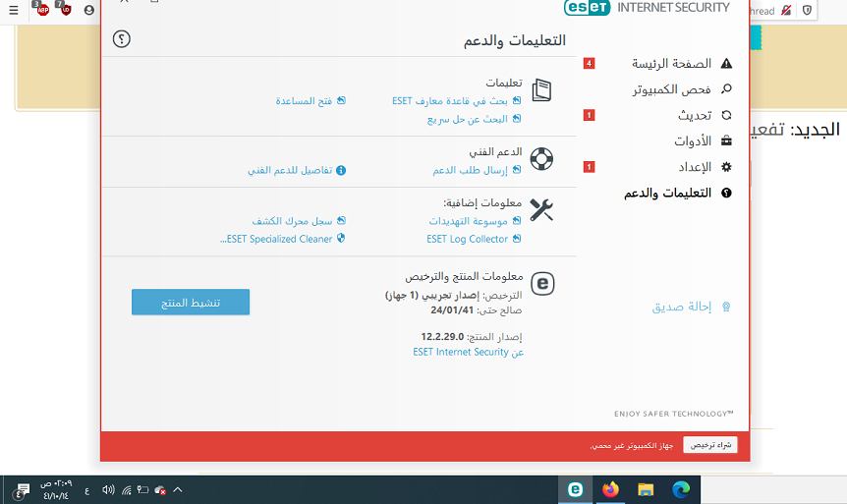The width and height of the screenshot is (847, 504).
Task: Select التعليمات والدعم in the sidebar
Action: (667, 194)
